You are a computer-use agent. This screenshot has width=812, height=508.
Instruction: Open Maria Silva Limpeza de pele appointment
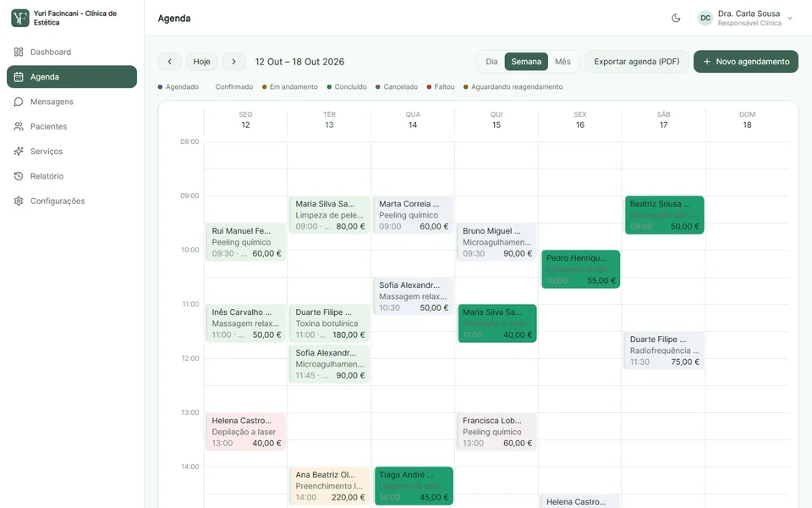(x=329, y=215)
